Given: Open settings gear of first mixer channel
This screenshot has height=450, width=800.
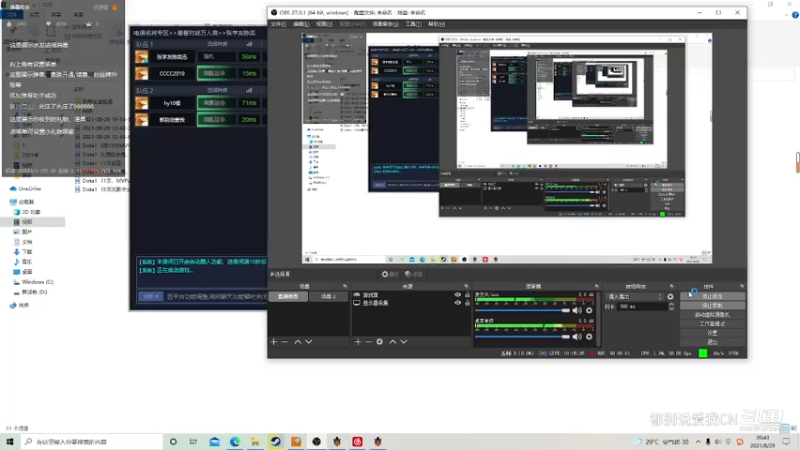Looking at the screenshot, I should (589, 310).
